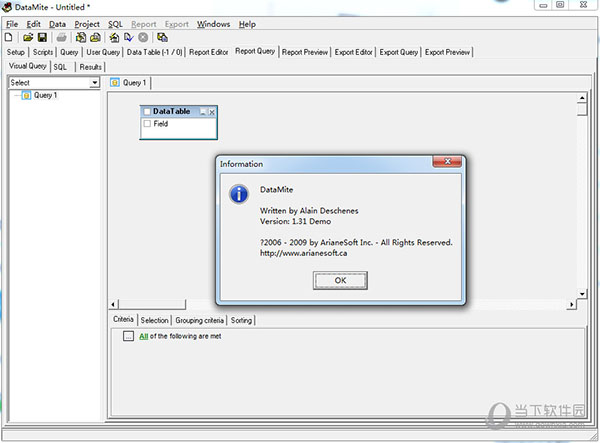Minimize the DataTable box in query canvas

pos(203,112)
